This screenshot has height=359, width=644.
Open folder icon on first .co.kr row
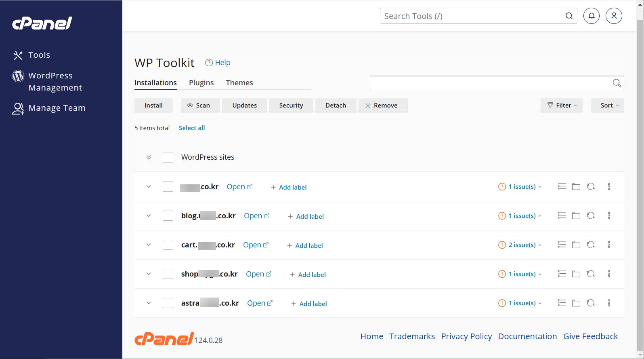click(x=576, y=186)
